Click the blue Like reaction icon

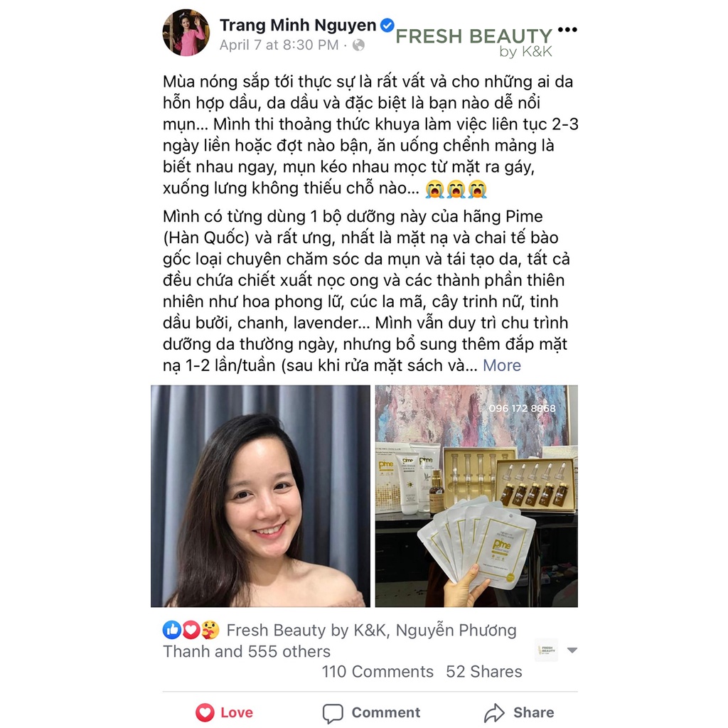coord(172,630)
